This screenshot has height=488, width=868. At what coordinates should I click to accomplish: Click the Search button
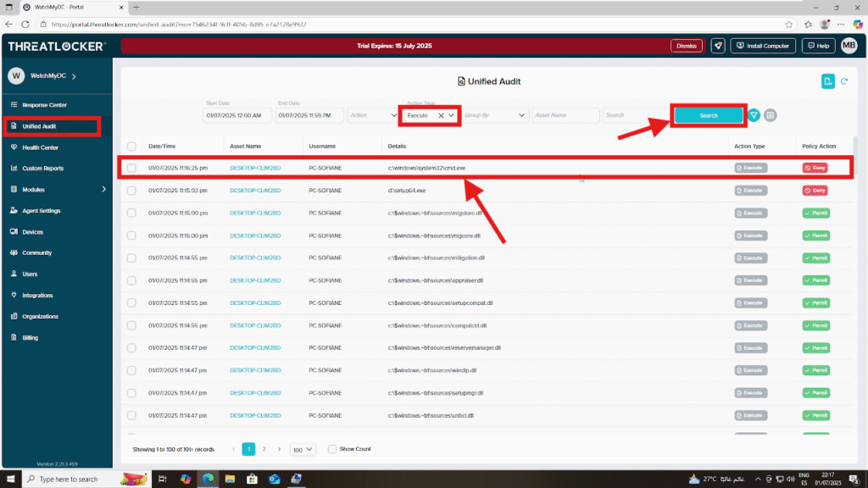click(708, 115)
